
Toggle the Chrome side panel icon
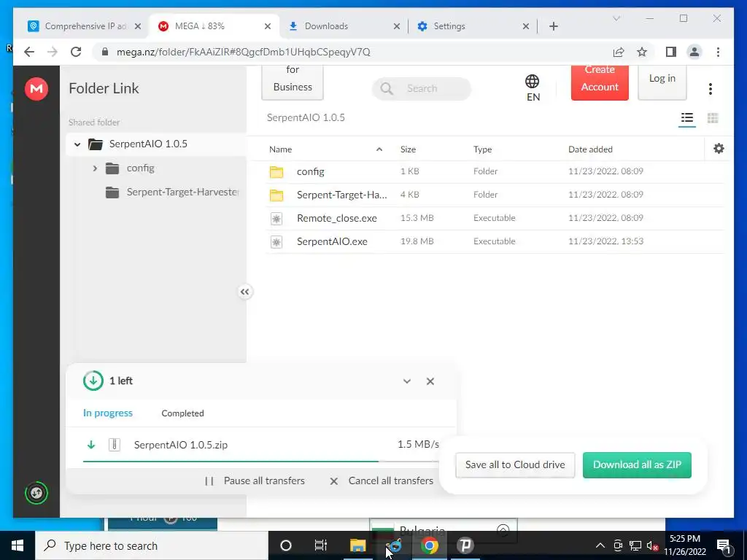pos(671,52)
